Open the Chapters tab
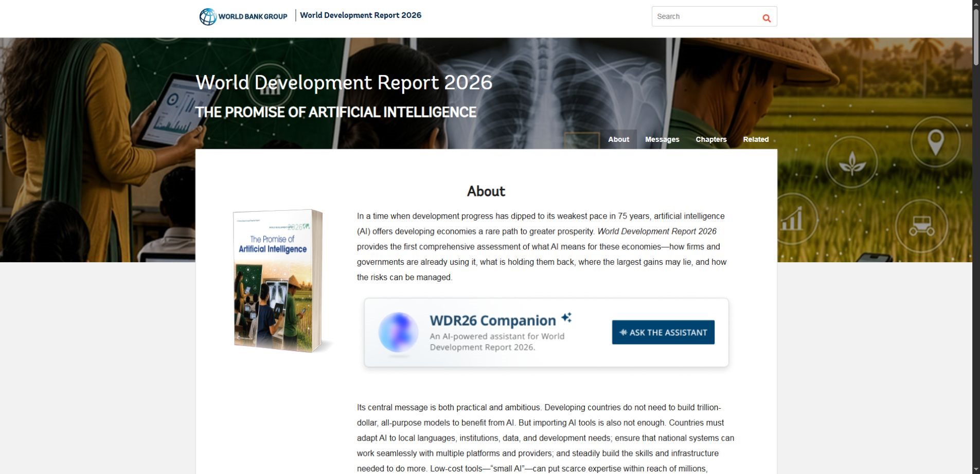 (711, 139)
